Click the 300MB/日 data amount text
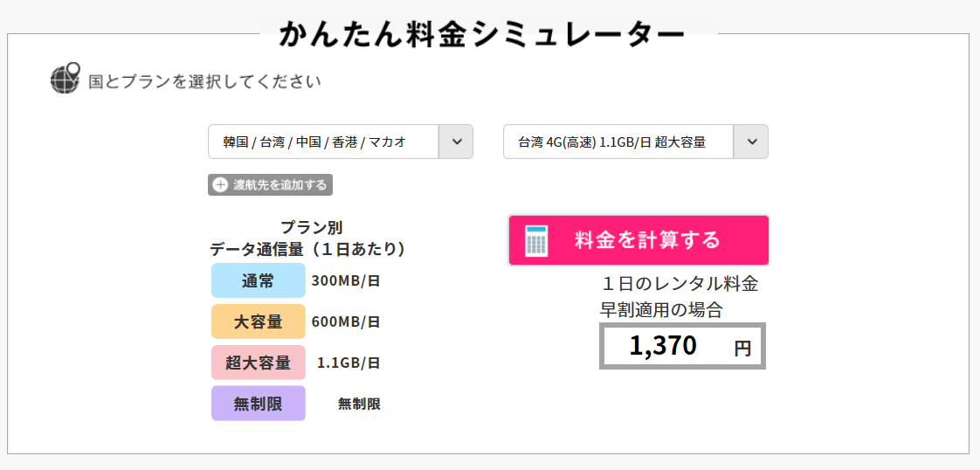Image resolution: width=980 pixels, height=470 pixels. pyautogui.click(x=346, y=281)
